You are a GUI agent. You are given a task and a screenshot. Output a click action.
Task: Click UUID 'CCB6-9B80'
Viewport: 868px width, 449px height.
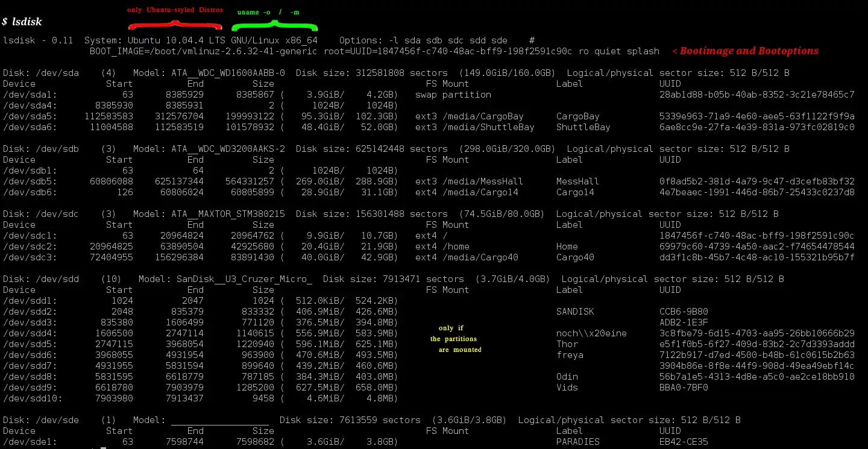coord(684,312)
